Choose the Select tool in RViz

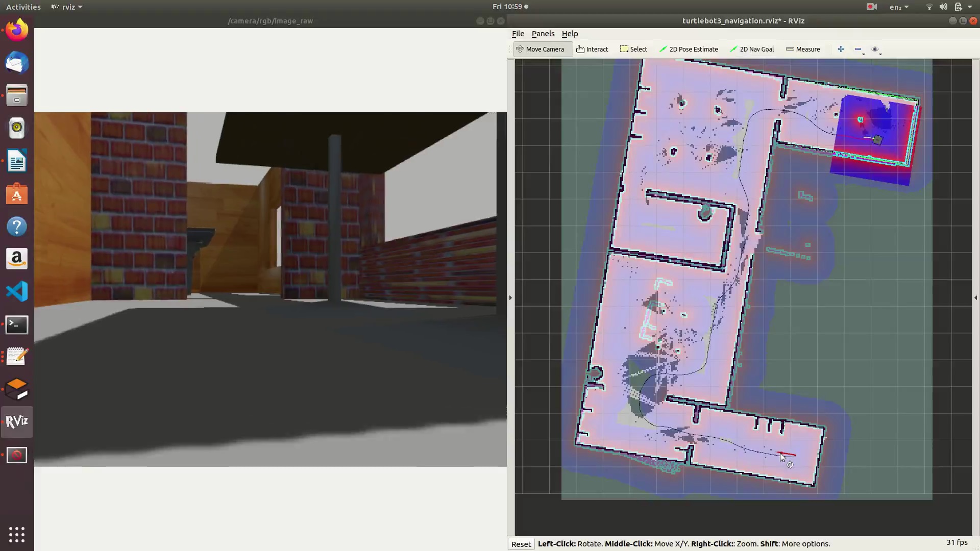coord(633,49)
